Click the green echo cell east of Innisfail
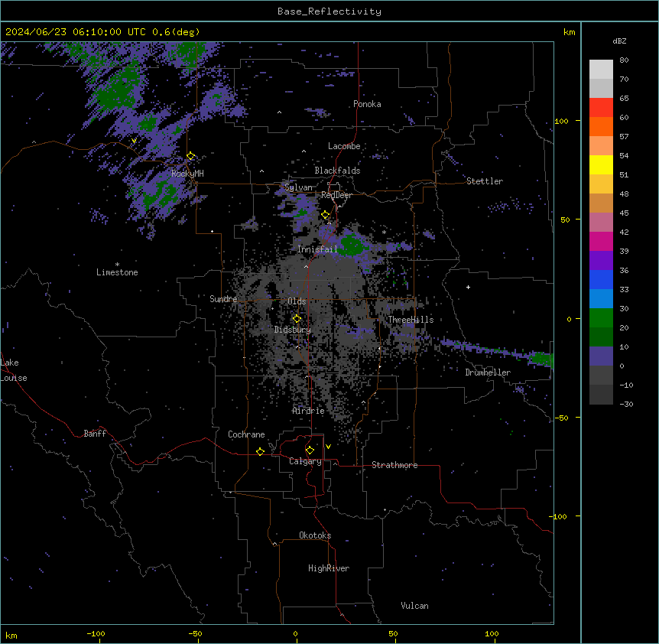The image size is (659, 644). (351, 245)
